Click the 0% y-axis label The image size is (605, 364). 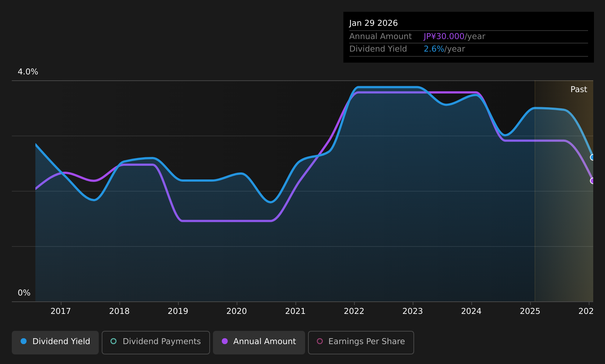(24, 293)
